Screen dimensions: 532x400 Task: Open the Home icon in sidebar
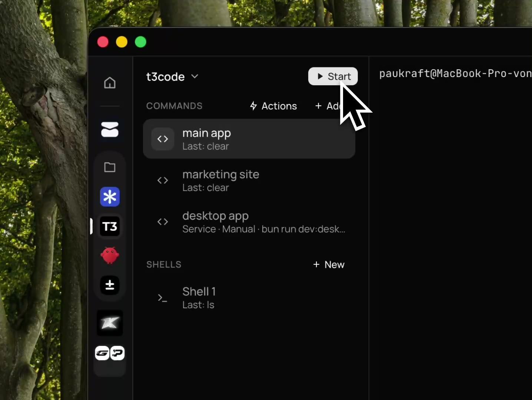(x=110, y=83)
